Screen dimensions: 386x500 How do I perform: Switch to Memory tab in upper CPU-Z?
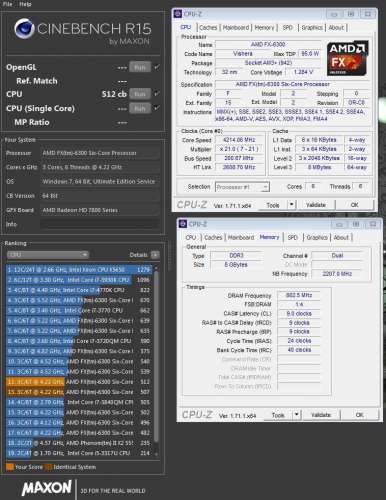[x=264, y=28]
